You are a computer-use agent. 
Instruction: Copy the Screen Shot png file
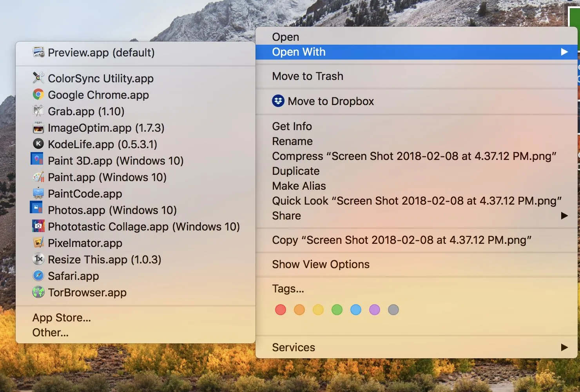(417, 240)
